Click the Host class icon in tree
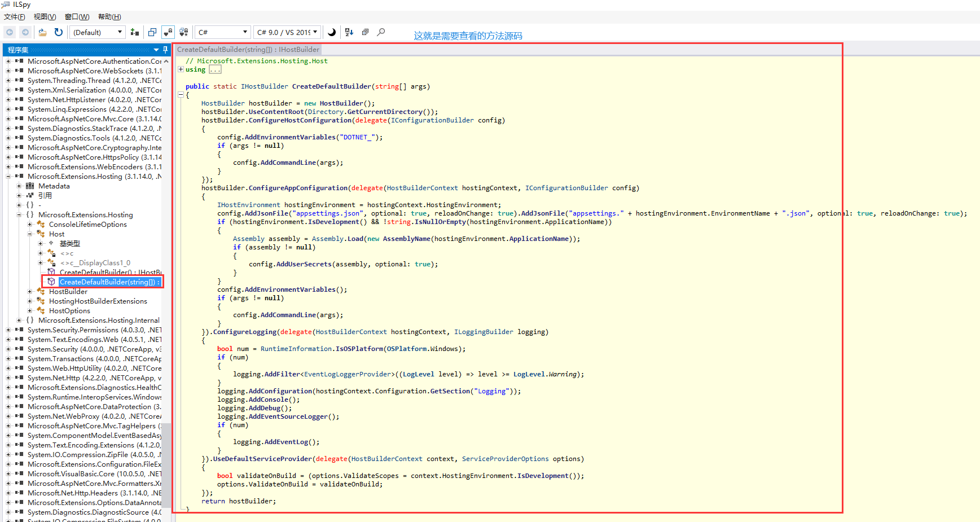Image resolution: width=980 pixels, height=522 pixels. 41,234
